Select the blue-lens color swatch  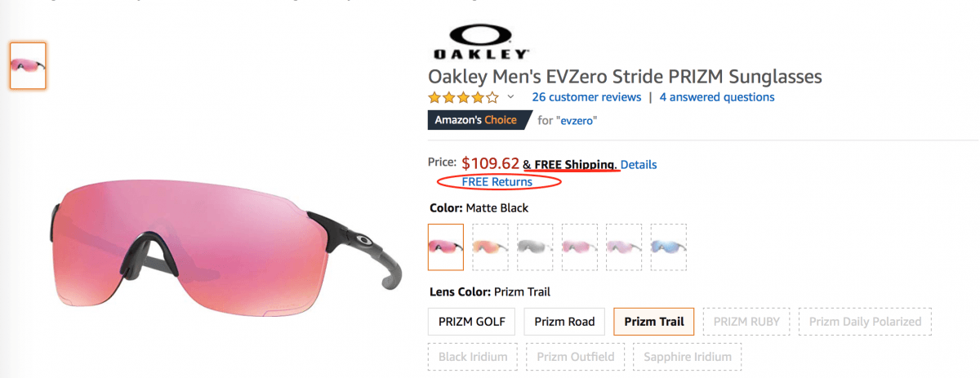tap(668, 247)
